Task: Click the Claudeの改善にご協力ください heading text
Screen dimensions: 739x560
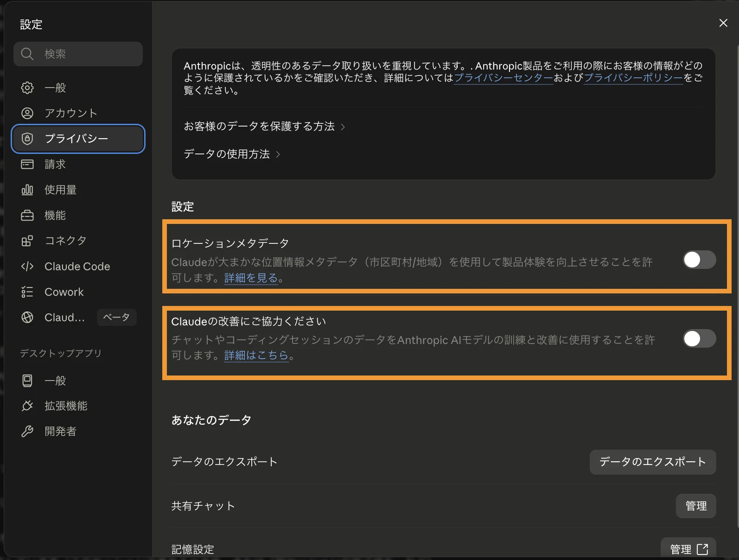Action: (249, 321)
